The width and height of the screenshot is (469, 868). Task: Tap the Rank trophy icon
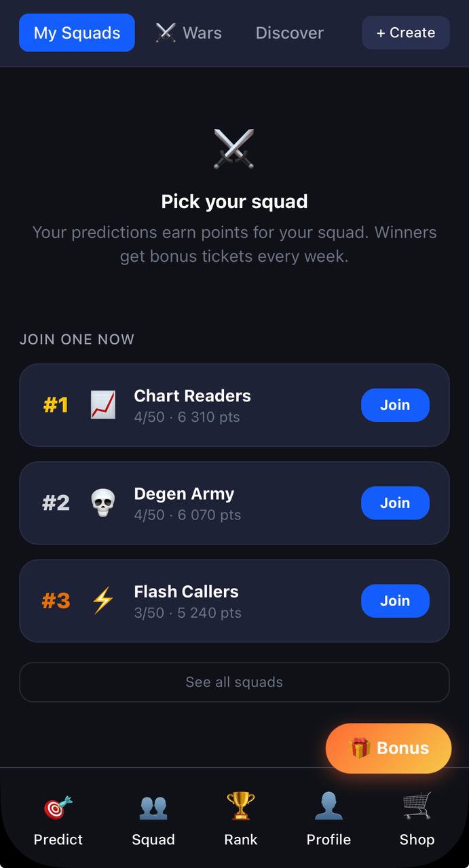click(x=241, y=806)
